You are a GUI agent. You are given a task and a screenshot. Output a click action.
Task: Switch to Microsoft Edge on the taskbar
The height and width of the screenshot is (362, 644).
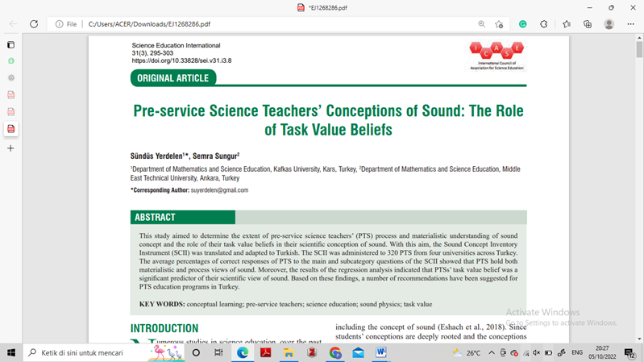243,352
